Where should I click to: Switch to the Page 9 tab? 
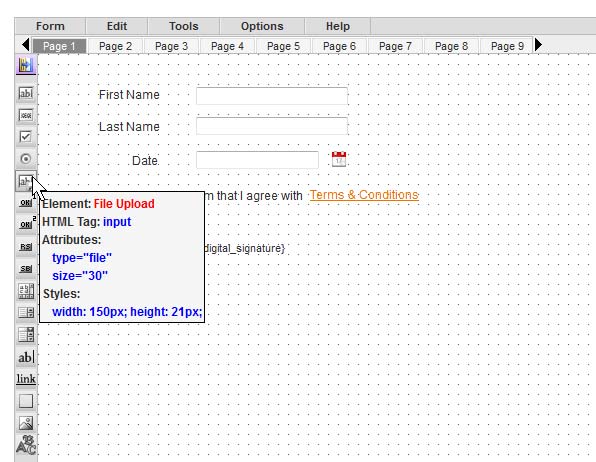click(507, 46)
